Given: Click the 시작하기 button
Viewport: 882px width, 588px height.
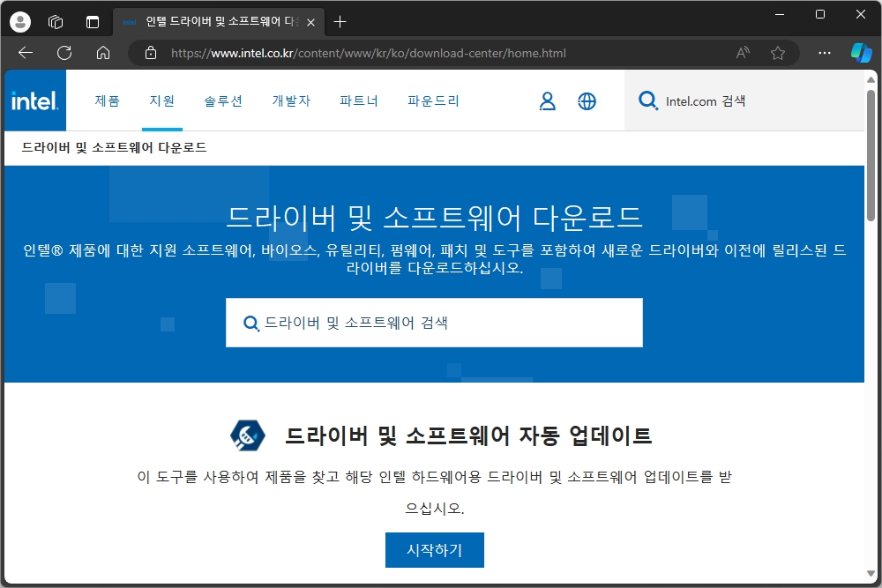Looking at the screenshot, I should pos(434,550).
